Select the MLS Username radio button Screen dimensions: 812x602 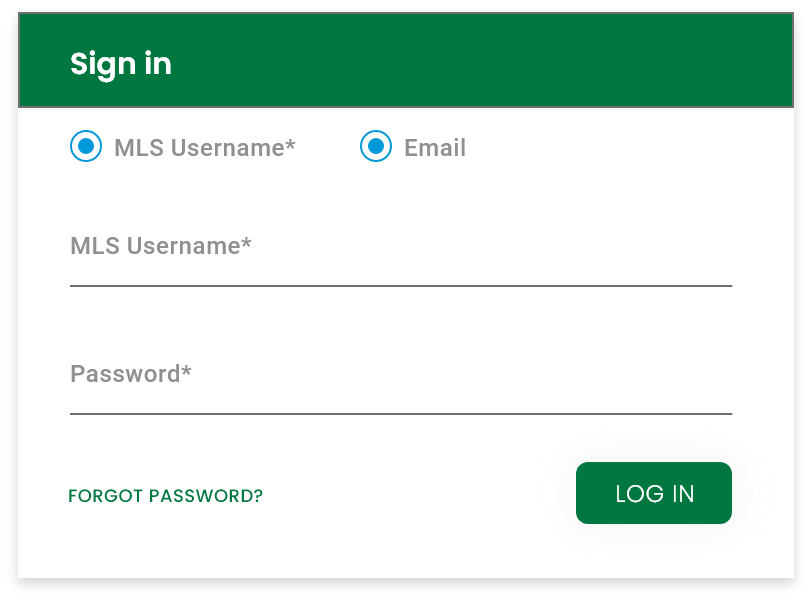pyautogui.click(x=86, y=147)
